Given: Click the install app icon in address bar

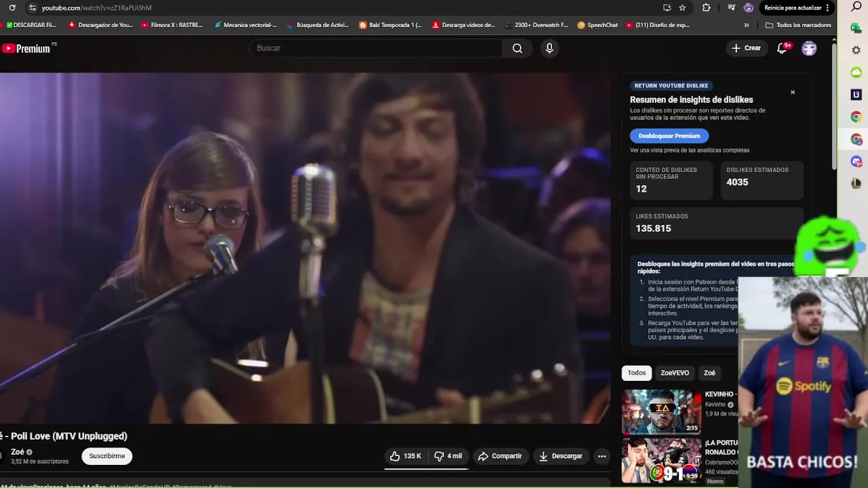Looking at the screenshot, I should (667, 7).
